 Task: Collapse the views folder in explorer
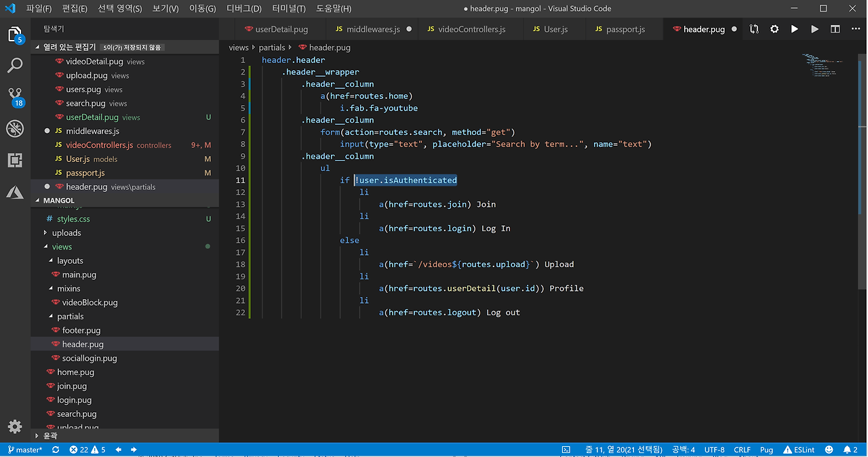pos(62,247)
